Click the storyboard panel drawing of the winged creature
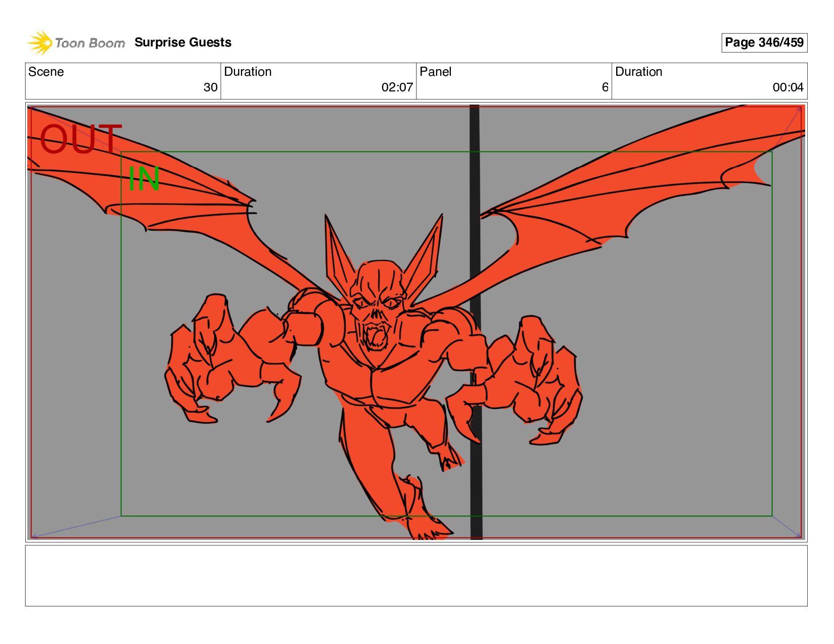The width and height of the screenshot is (834, 644). coord(416,322)
